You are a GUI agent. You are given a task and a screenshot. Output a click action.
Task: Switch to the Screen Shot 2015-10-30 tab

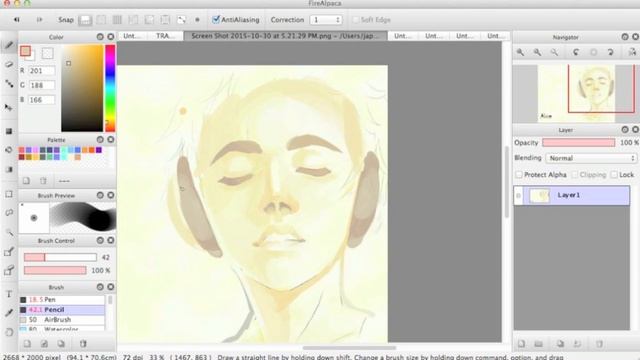pos(286,36)
